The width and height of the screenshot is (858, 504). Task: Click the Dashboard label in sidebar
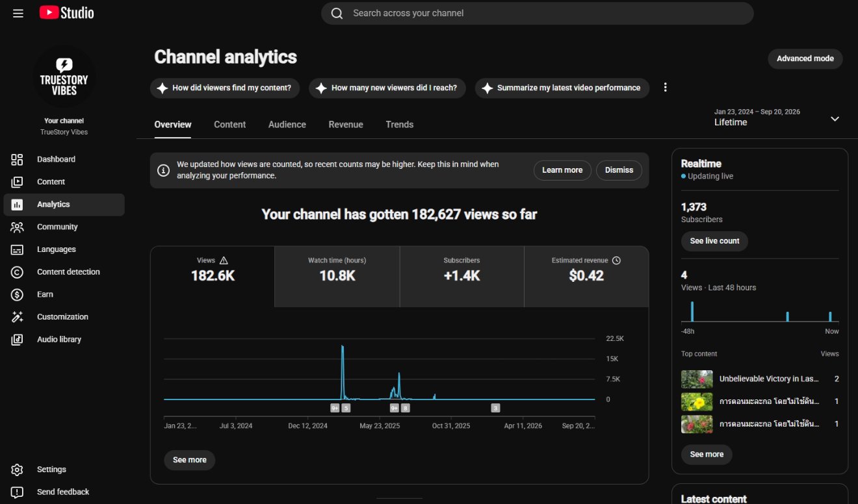pyautogui.click(x=56, y=159)
